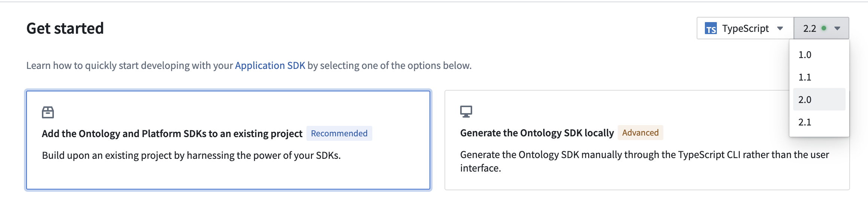Screen dimensions: 868x212
Task: Click the Get started heading
Action: (x=65, y=28)
